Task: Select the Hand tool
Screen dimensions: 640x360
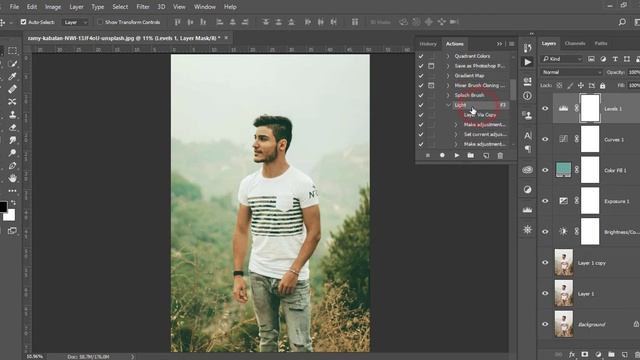Action: (x=12, y=178)
